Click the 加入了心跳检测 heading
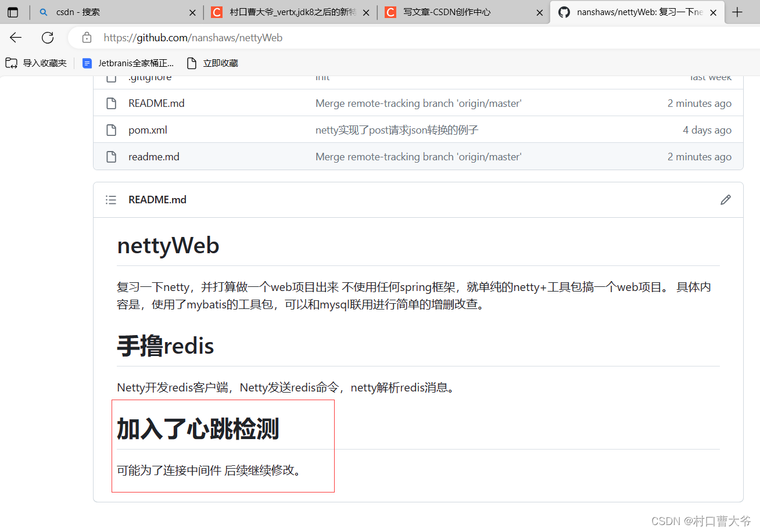The width and height of the screenshot is (760, 532). (x=198, y=429)
